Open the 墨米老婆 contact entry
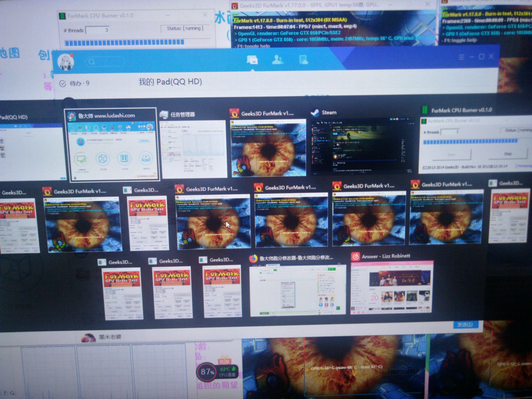The height and width of the screenshot is (399, 532). click(x=110, y=337)
